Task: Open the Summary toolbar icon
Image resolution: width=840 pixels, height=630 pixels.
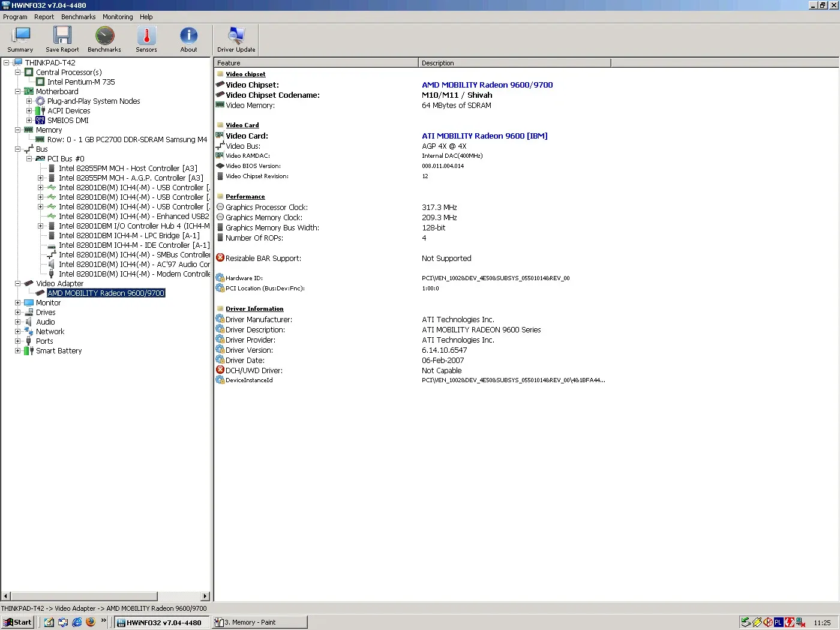Action: click(20, 40)
